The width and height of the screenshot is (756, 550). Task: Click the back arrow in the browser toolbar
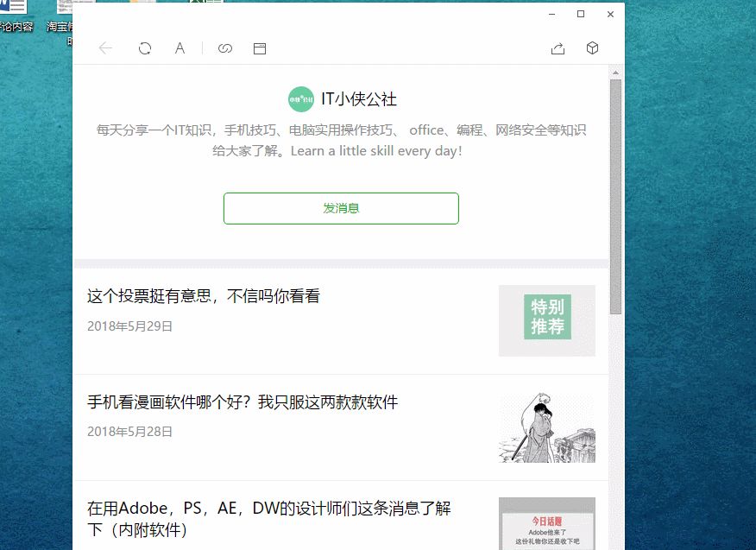(x=105, y=48)
